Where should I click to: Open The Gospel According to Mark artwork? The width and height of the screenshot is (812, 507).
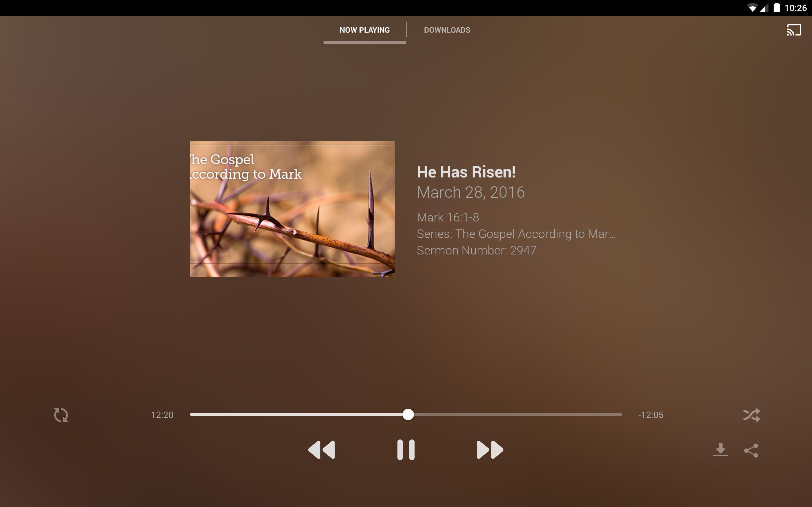[292, 209]
